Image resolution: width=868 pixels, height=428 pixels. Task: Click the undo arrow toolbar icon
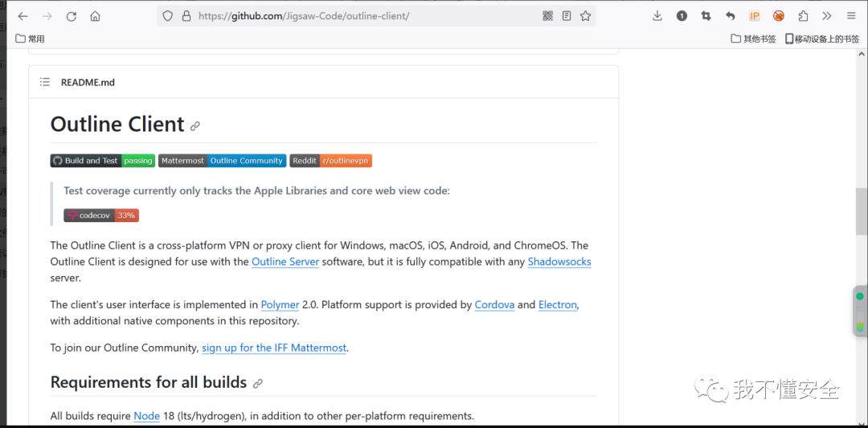tap(730, 16)
